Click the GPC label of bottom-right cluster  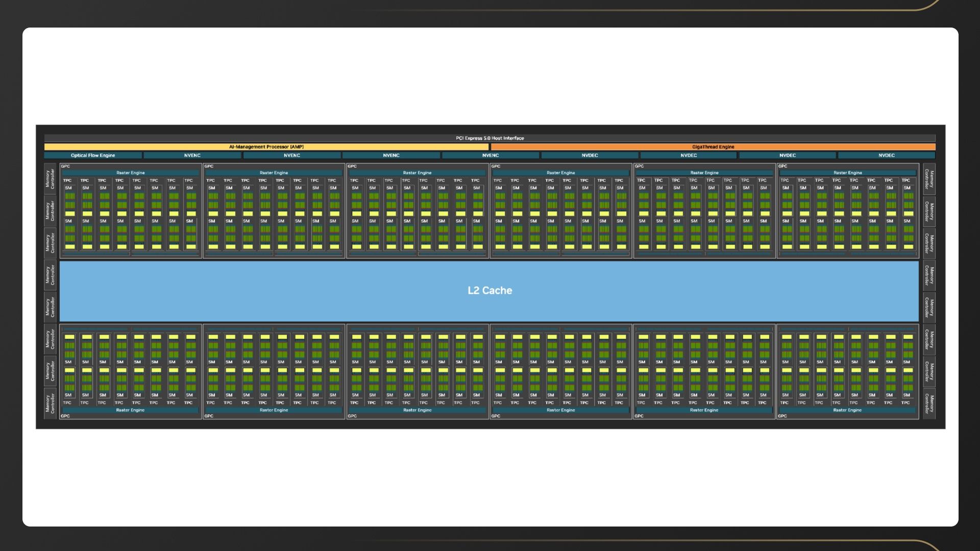[782, 416]
